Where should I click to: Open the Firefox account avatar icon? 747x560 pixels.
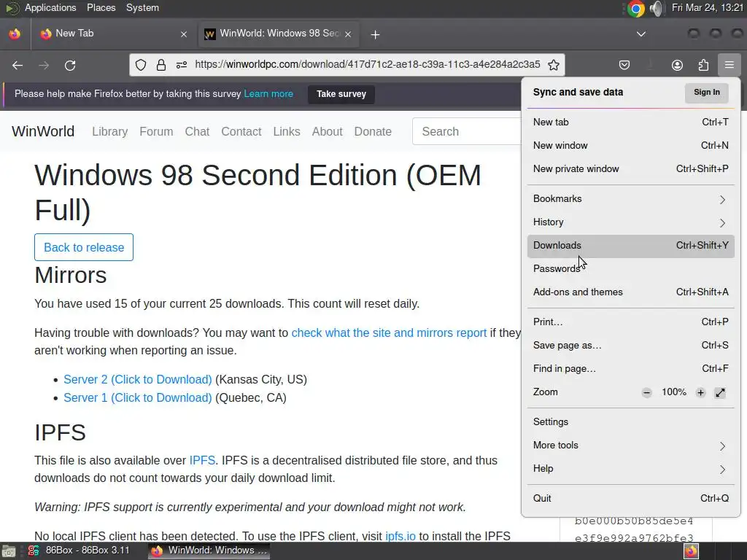click(x=677, y=65)
